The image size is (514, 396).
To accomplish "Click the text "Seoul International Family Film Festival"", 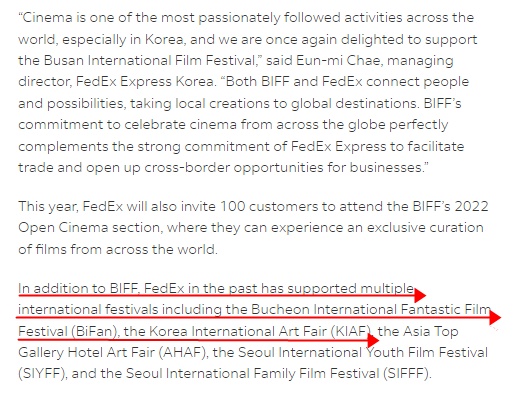I will tap(252, 374).
